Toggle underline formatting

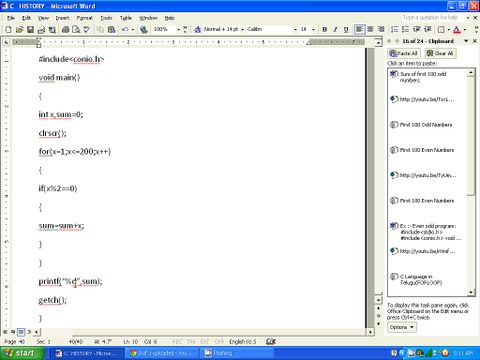[x=346, y=30]
